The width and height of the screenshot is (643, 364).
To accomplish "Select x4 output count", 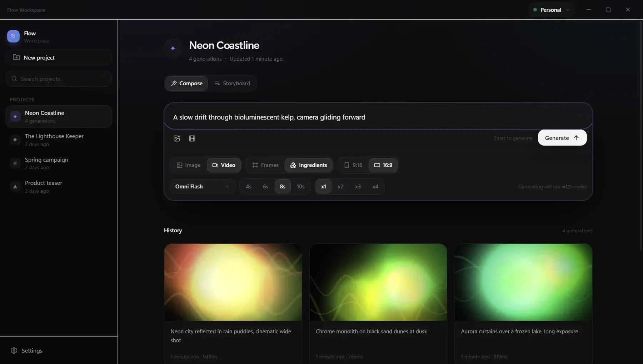I will click(x=375, y=187).
